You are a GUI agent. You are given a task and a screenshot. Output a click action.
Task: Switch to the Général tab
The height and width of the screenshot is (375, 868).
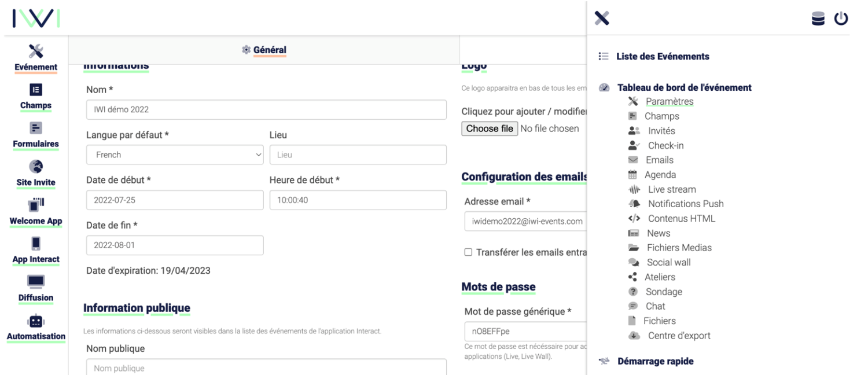[264, 50]
